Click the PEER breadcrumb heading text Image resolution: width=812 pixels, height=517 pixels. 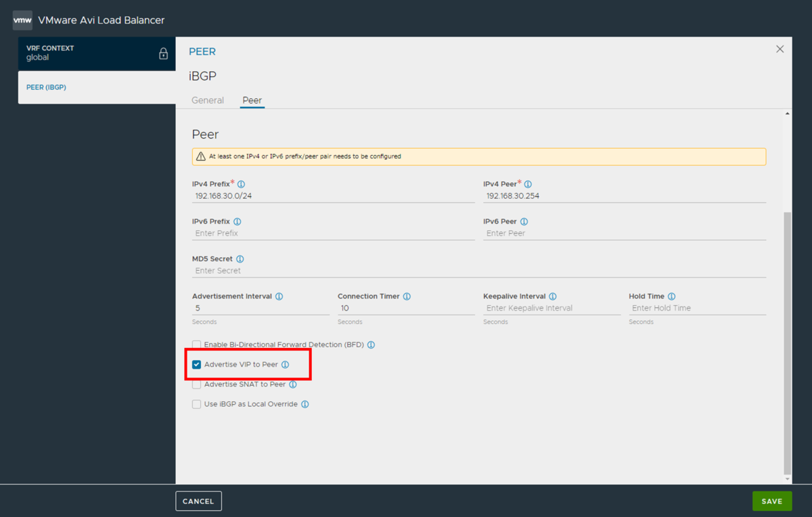(202, 51)
